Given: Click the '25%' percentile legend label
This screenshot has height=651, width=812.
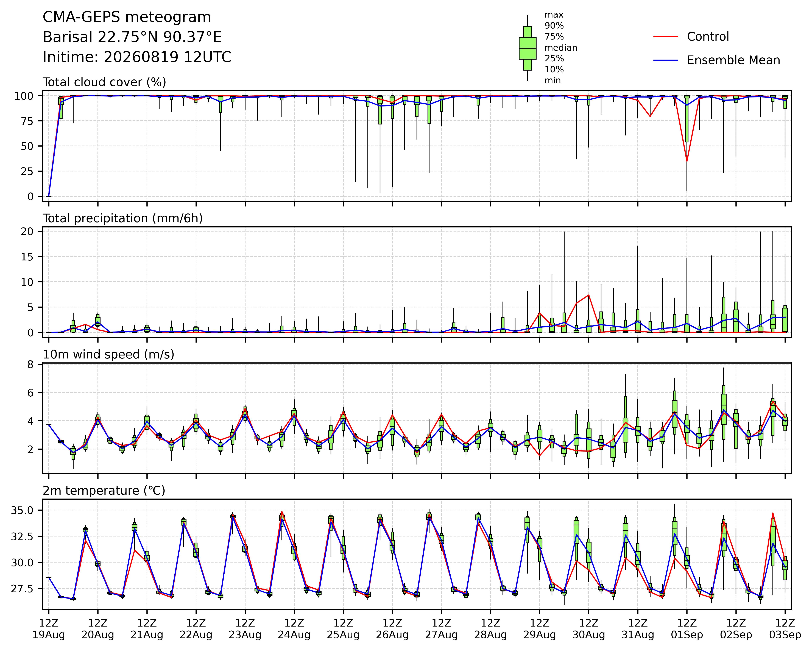Looking at the screenshot, I should coord(554,59).
